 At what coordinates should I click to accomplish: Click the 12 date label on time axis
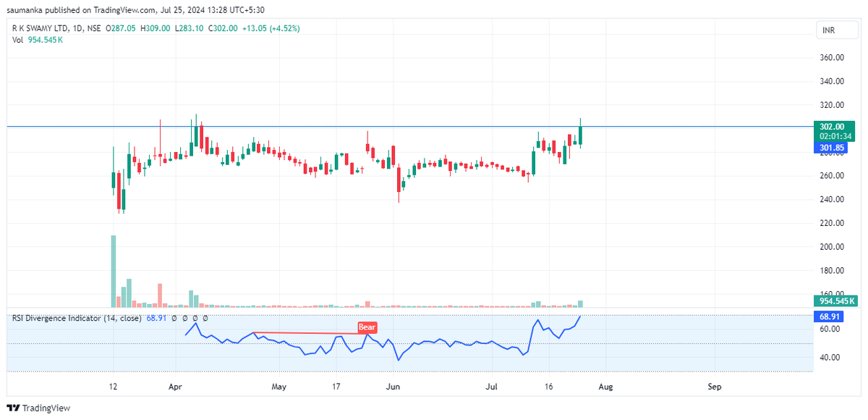click(x=113, y=387)
